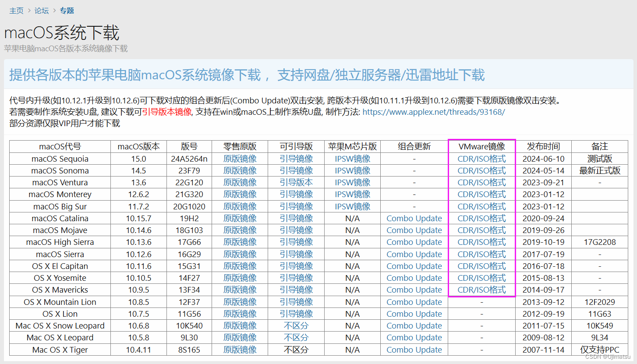Open CDR/ISO格式 for macOS Catalina
The image size is (637, 364).
[x=481, y=218]
